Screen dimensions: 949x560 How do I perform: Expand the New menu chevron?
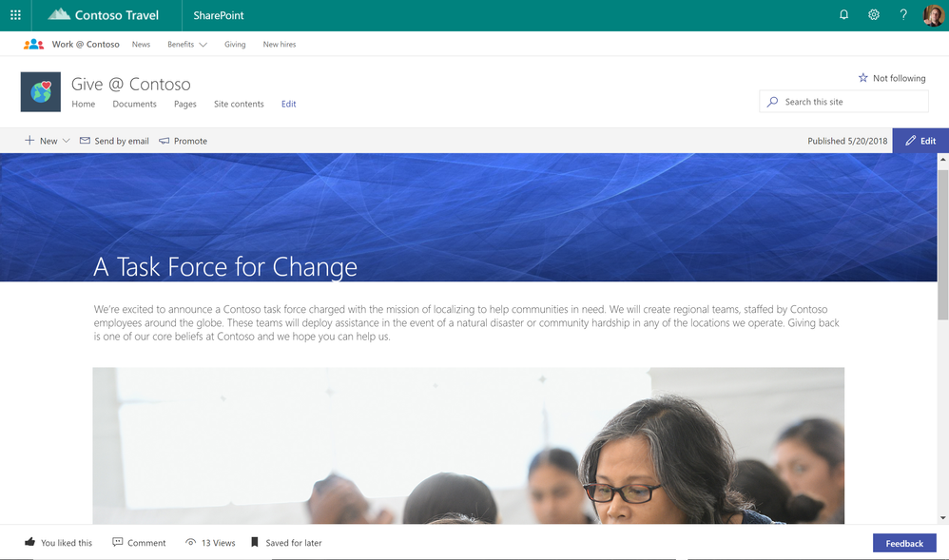click(x=67, y=141)
